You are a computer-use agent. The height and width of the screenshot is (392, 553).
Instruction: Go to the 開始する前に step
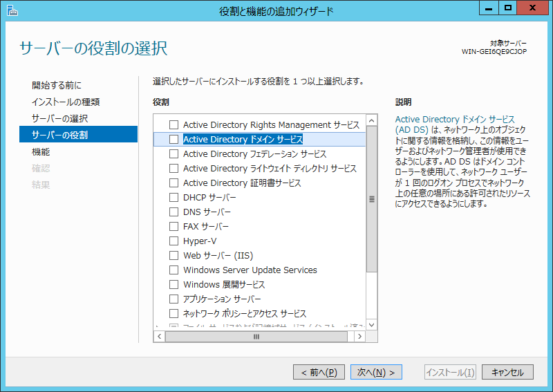click(x=57, y=86)
